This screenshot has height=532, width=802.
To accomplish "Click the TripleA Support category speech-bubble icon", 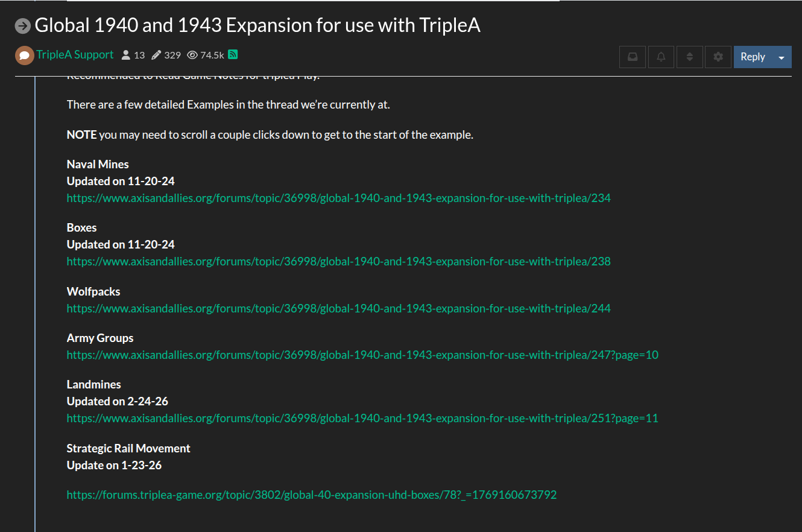I will click(x=25, y=55).
